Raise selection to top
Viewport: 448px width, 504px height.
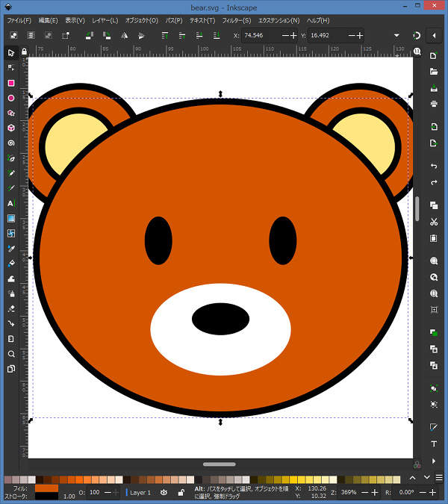point(165,35)
